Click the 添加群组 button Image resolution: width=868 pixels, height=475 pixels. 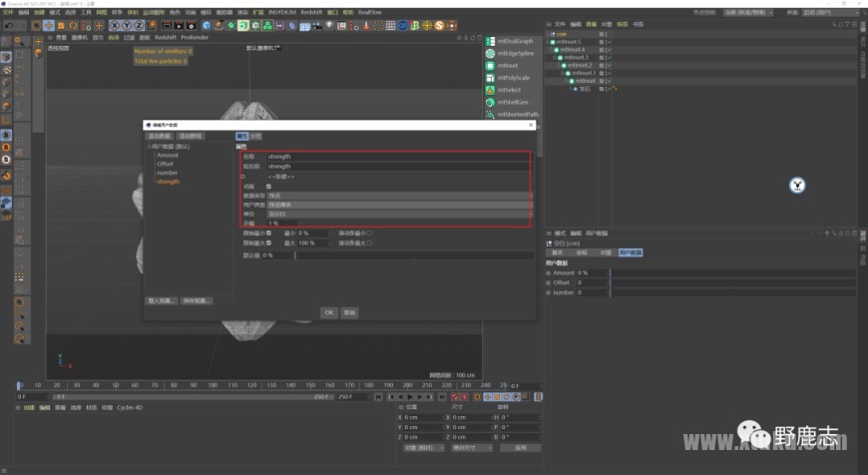pyautogui.click(x=191, y=136)
